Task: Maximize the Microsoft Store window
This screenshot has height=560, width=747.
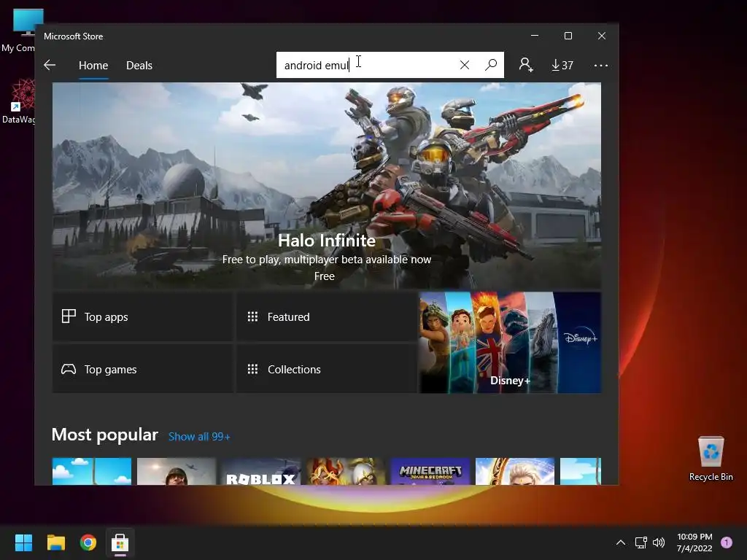Action: click(x=568, y=36)
